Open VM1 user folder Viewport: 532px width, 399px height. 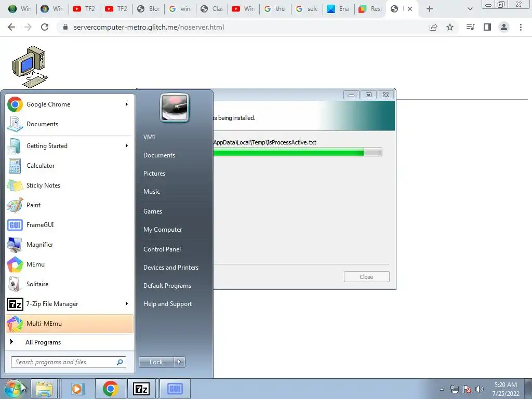pos(149,137)
